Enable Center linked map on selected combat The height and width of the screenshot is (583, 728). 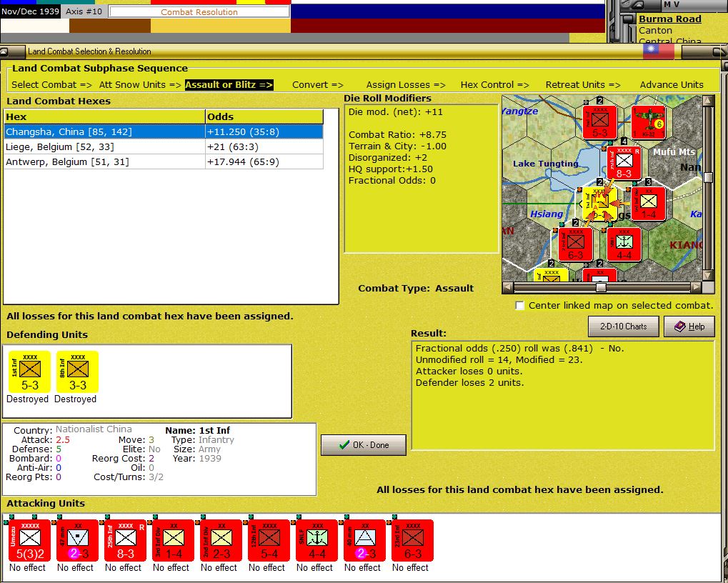pos(520,305)
